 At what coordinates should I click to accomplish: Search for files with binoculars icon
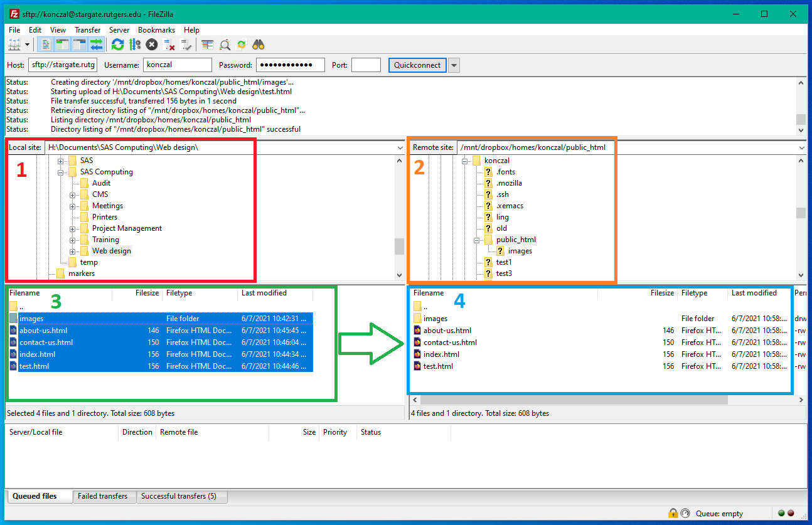click(x=258, y=45)
